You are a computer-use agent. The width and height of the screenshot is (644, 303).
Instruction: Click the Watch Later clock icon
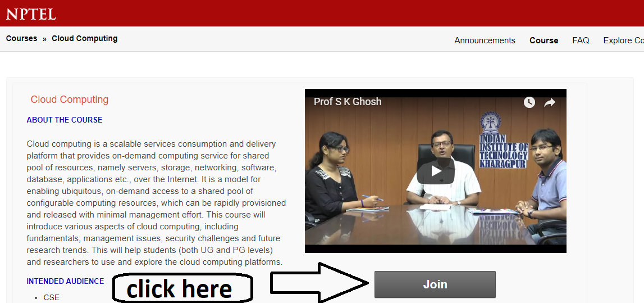529,102
